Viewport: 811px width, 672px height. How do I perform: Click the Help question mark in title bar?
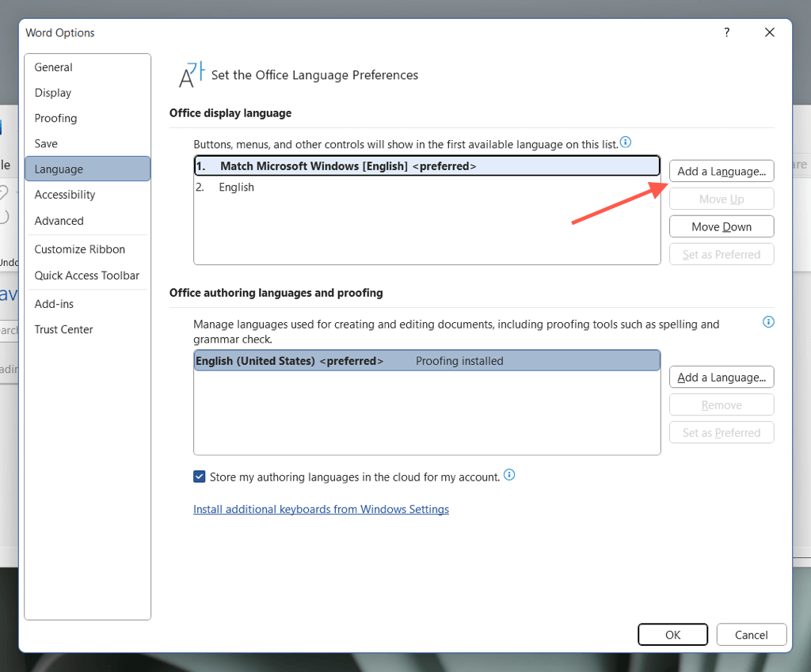(727, 32)
